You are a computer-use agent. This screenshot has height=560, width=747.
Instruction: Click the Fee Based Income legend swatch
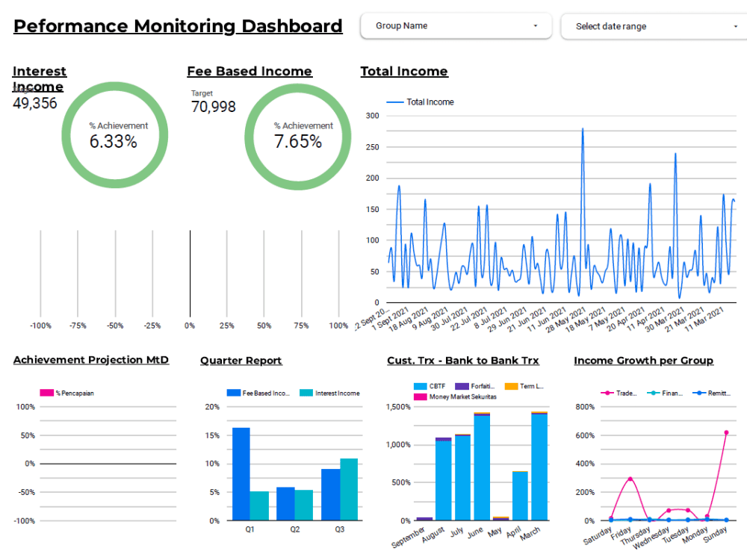point(235,393)
